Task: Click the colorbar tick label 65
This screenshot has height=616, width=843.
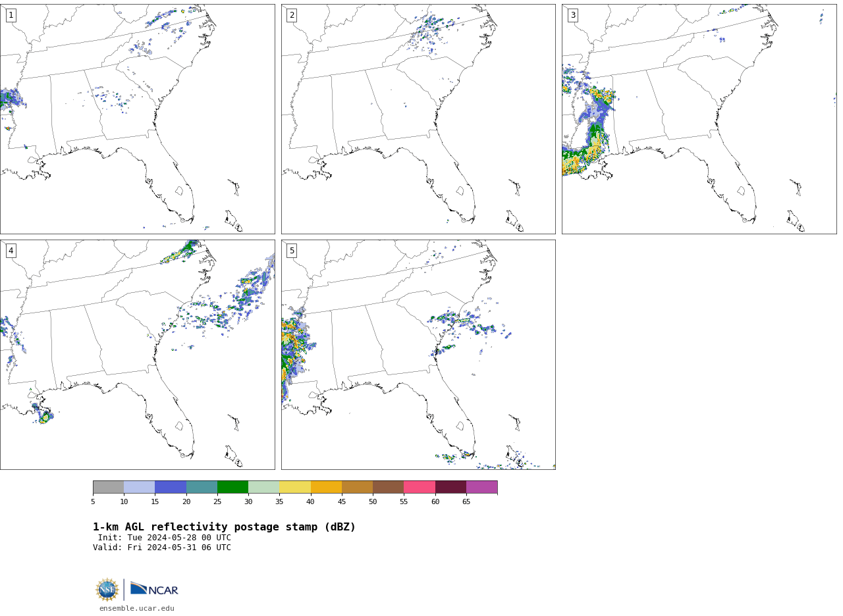Action: point(466,502)
